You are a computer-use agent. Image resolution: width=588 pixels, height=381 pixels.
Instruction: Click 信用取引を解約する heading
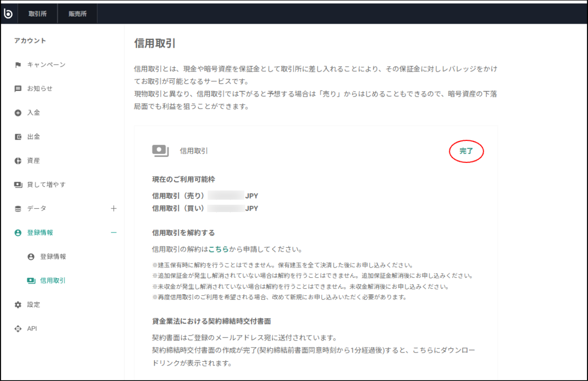[x=183, y=233]
